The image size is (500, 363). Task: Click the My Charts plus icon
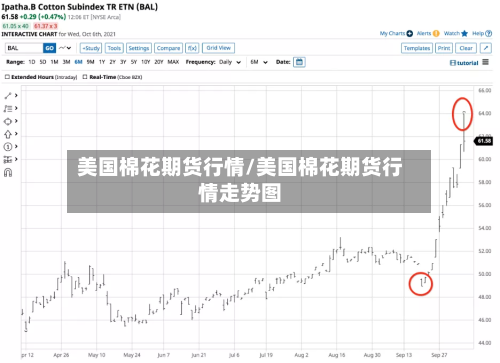click(410, 33)
